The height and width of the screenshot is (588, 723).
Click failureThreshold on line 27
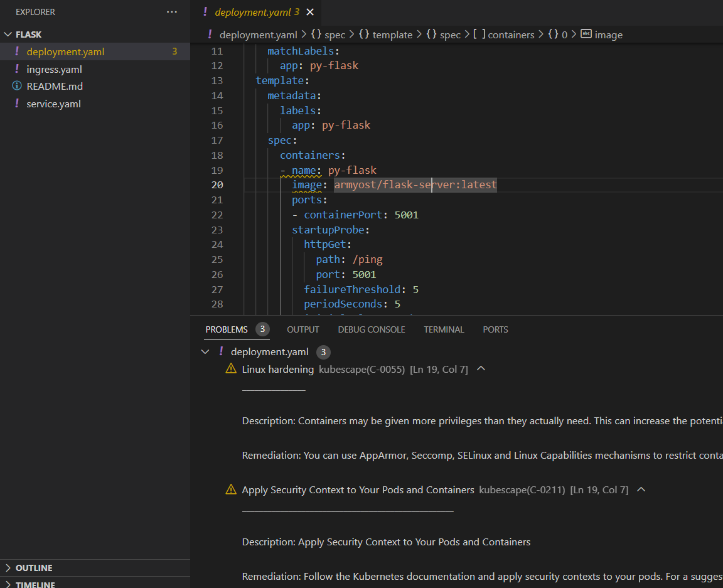[x=352, y=290]
